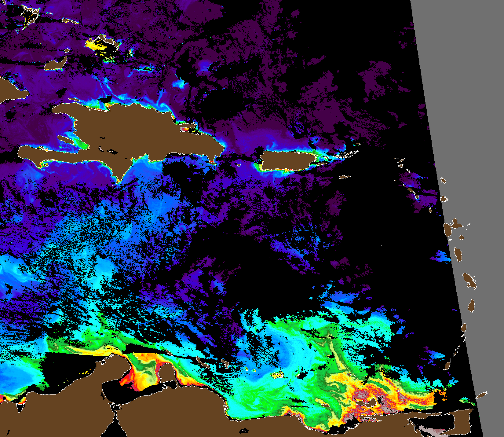Click the Dominica island south of Guadeloupe
Viewport: 504px width, 437px height.
click(x=458, y=254)
